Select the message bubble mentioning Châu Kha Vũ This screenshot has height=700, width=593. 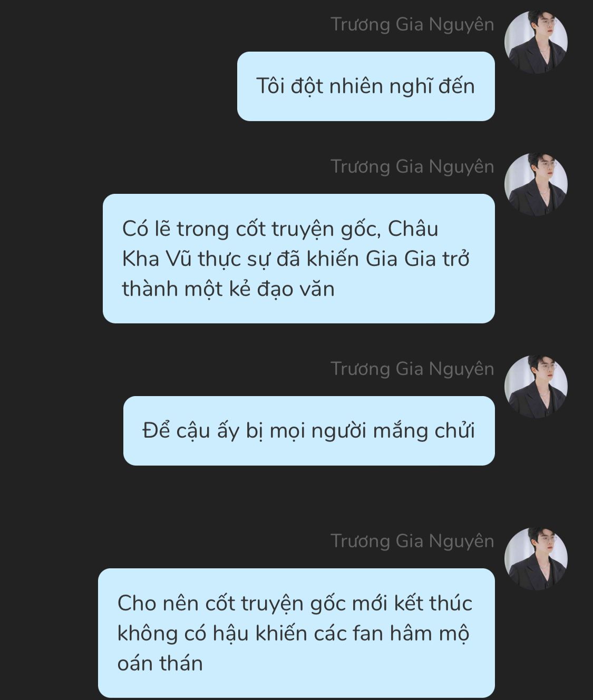[299, 259]
